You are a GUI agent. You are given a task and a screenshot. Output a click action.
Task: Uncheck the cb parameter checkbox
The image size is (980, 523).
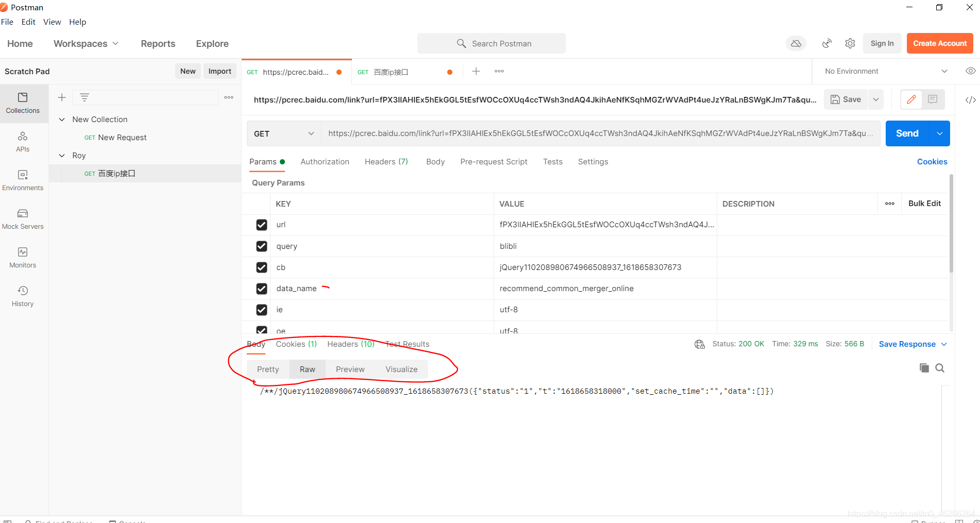click(262, 267)
